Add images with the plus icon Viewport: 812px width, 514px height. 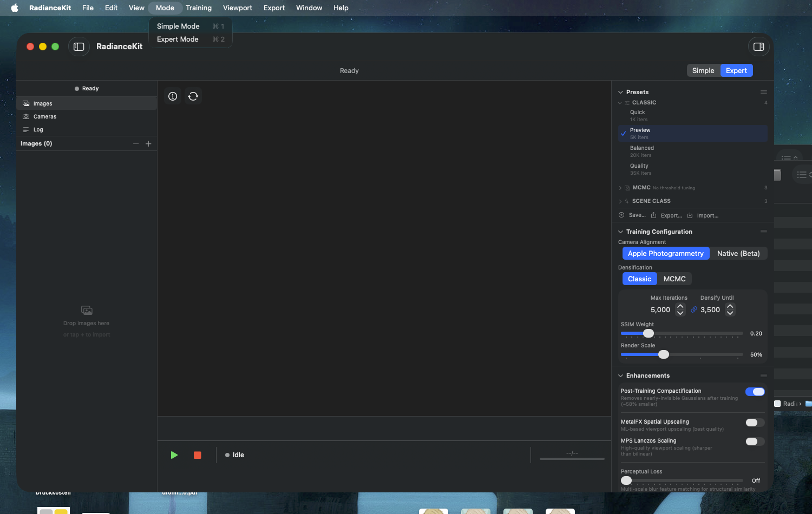click(x=148, y=144)
